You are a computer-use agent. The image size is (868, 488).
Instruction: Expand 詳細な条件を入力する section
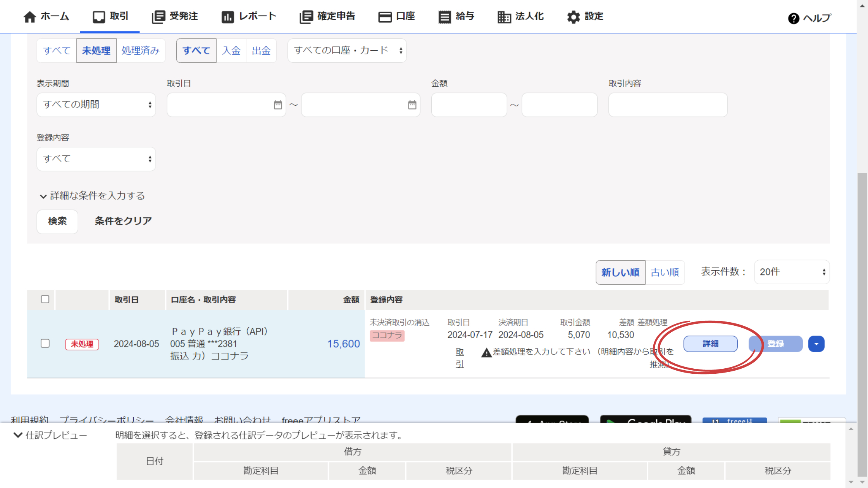pos(92,196)
